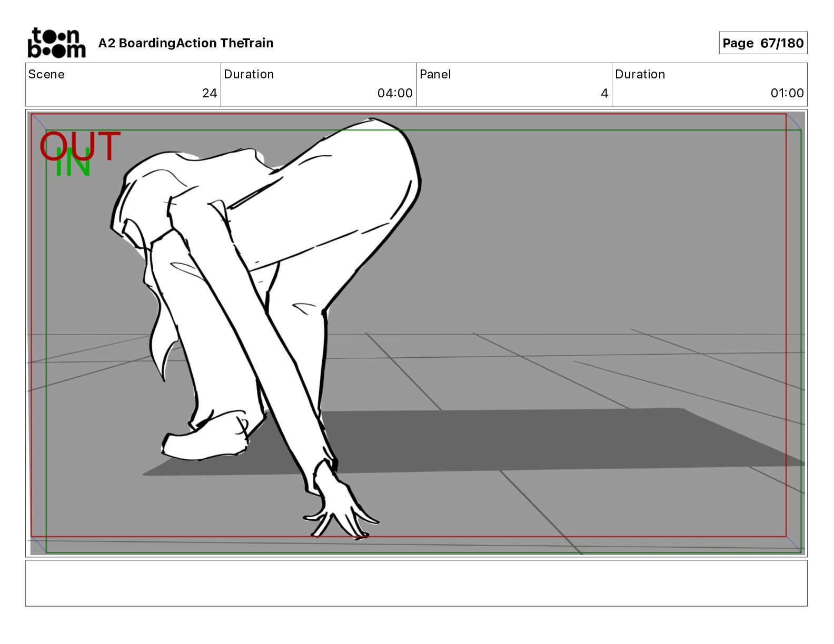Click the 'Scene' label
Viewport: 834px width, 644px height.
click(46, 74)
